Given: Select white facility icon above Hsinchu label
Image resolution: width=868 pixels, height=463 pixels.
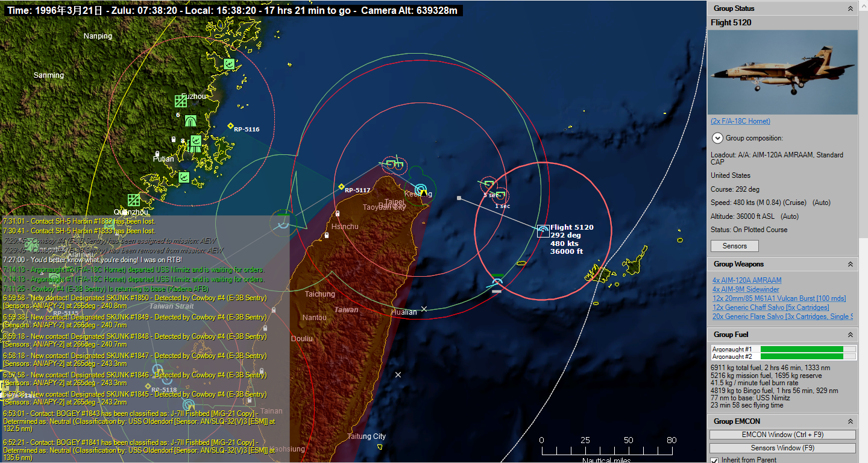Looking at the screenshot, I should (338, 214).
